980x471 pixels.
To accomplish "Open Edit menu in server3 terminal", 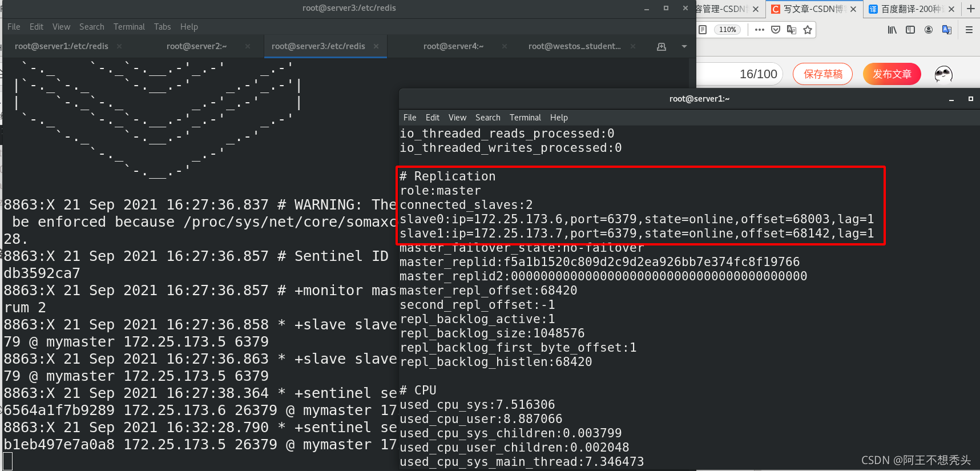I will click(37, 27).
